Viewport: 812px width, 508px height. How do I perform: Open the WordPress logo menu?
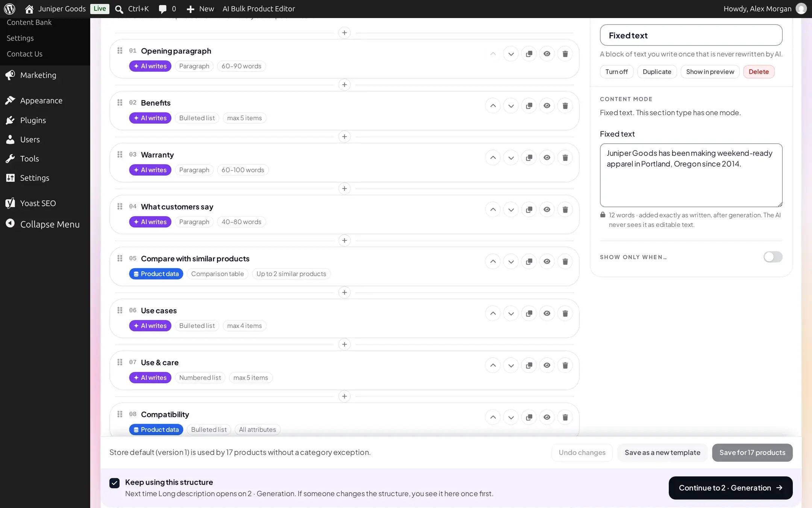9,9
